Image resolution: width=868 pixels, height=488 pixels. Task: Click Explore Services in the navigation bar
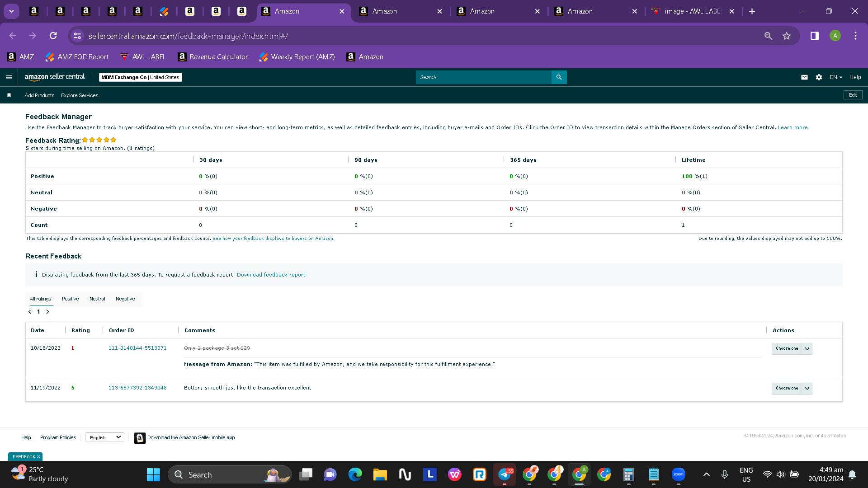click(80, 95)
